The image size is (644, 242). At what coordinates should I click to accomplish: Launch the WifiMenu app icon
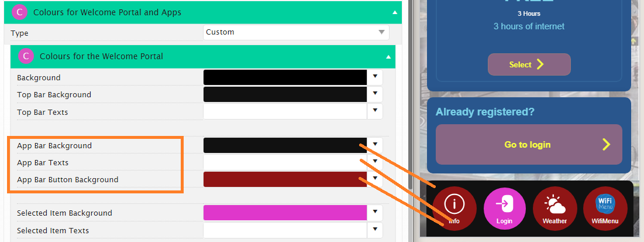(x=604, y=207)
